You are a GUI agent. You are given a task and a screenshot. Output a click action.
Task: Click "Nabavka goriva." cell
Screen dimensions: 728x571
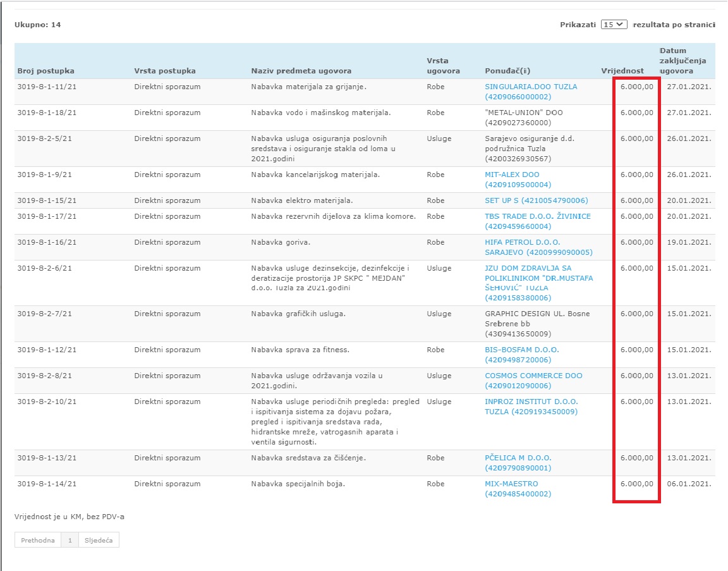click(x=281, y=242)
